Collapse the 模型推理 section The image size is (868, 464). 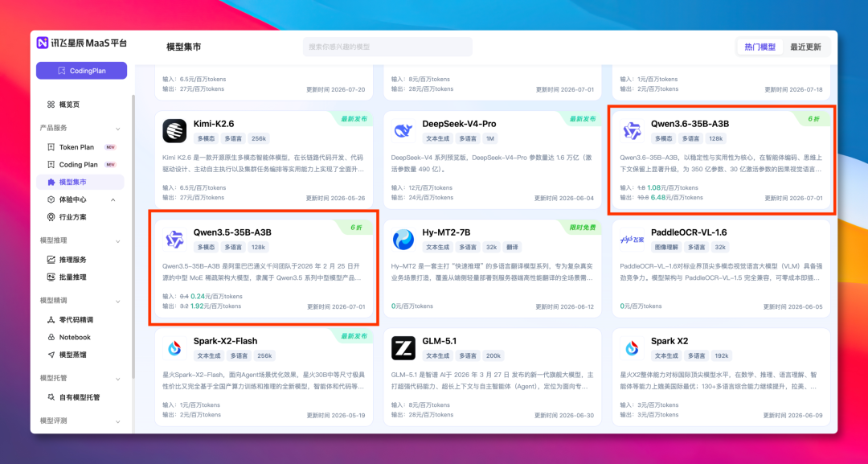click(x=117, y=241)
